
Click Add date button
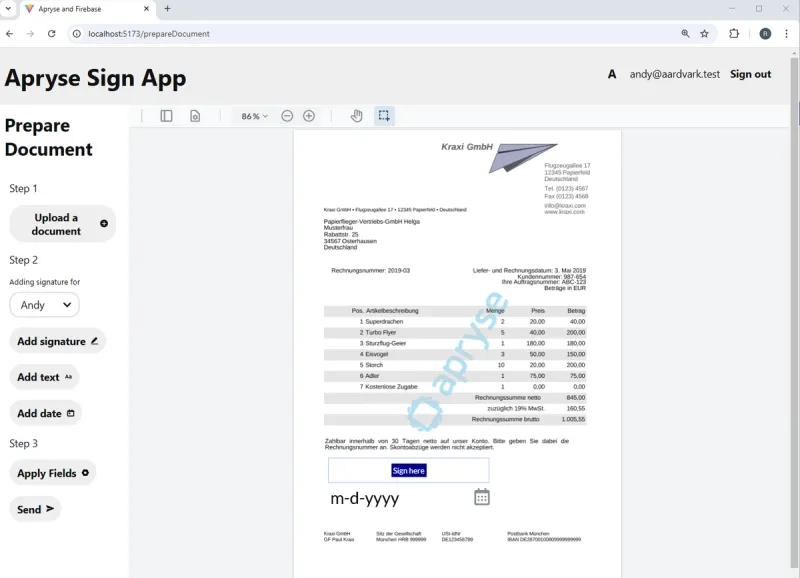(45, 413)
